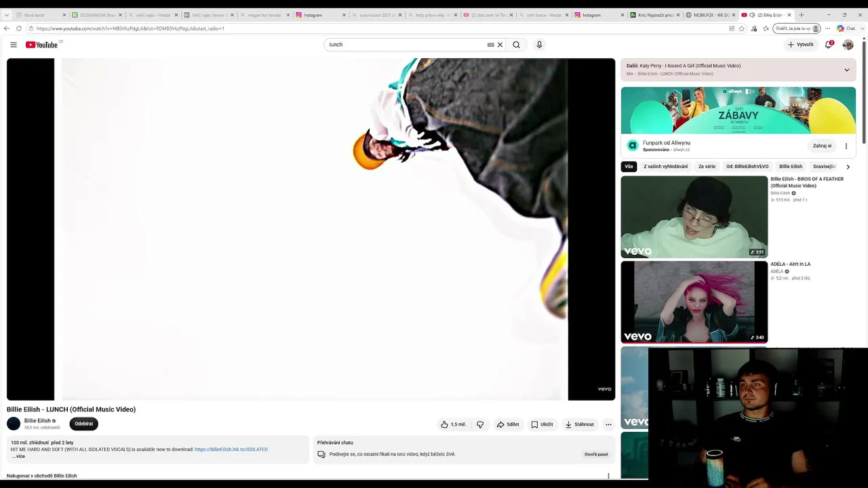The image size is (868, 488).
Task: Open YouTube notifications bell
Action: pyautogui.click(x=829, y=45)
